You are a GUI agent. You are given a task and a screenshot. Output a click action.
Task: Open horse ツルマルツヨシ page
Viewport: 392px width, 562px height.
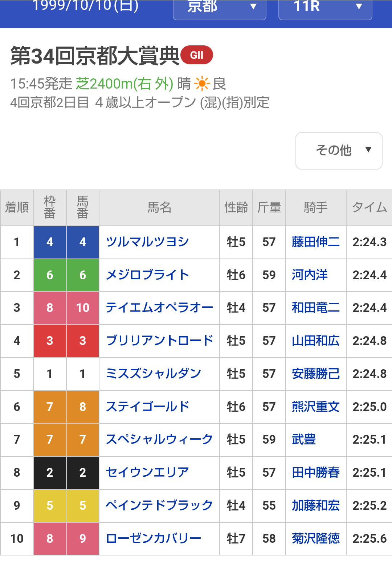tap(147, 242)
